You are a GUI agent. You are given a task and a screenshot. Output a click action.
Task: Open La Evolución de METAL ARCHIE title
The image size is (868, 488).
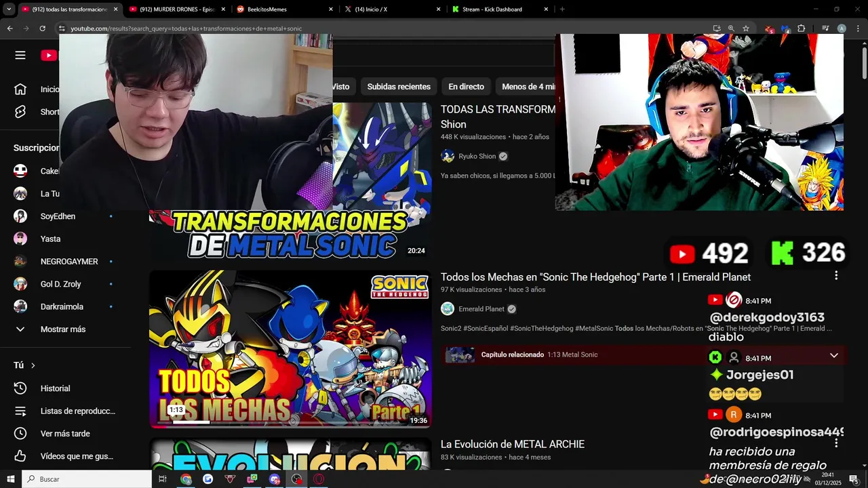513,445
